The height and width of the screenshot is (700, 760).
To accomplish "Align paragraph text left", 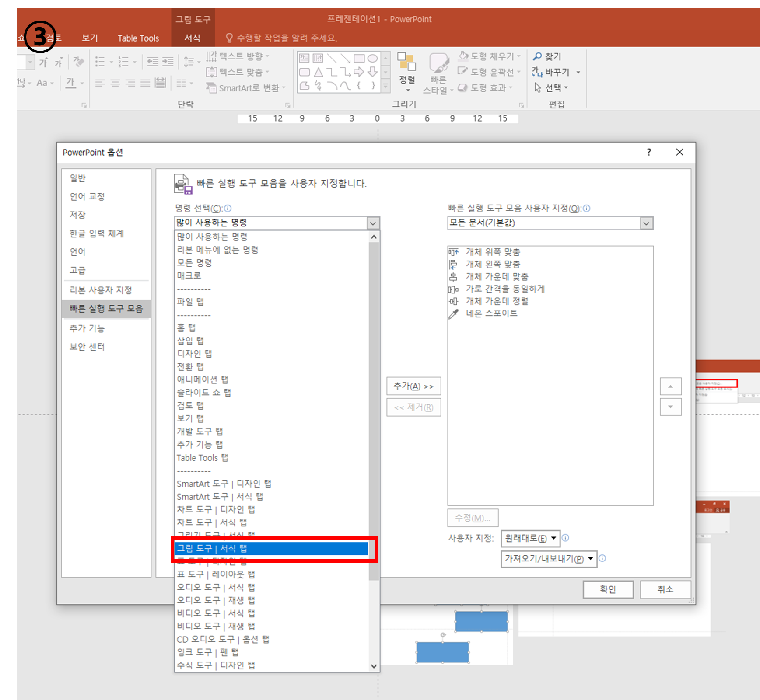I will click(100, 83).
